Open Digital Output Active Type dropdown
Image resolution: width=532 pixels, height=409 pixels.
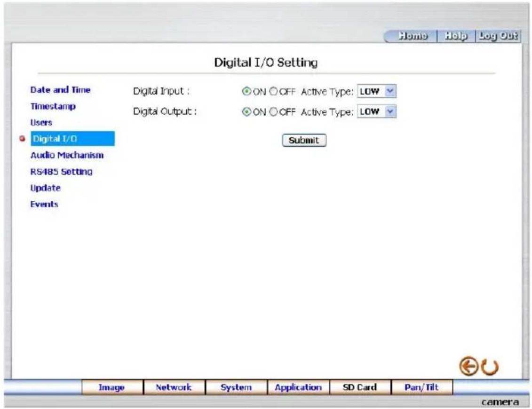(x=377, y=111)
